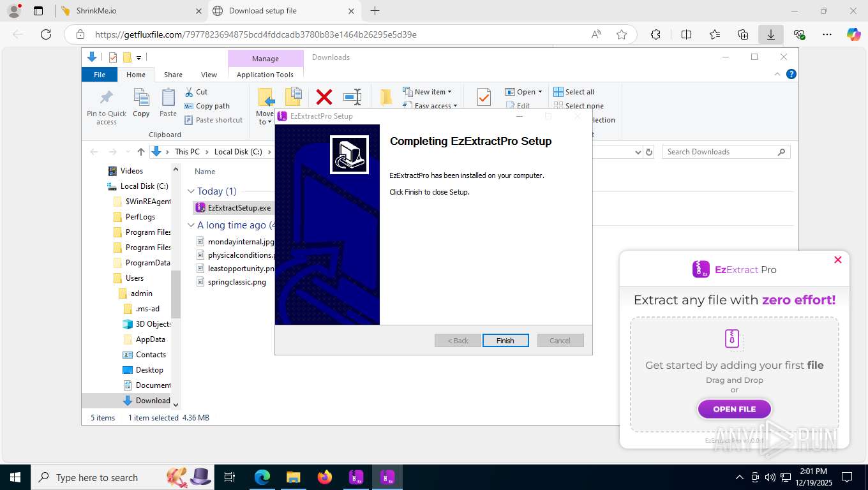Open Edge Collections icon

(743, 34)
